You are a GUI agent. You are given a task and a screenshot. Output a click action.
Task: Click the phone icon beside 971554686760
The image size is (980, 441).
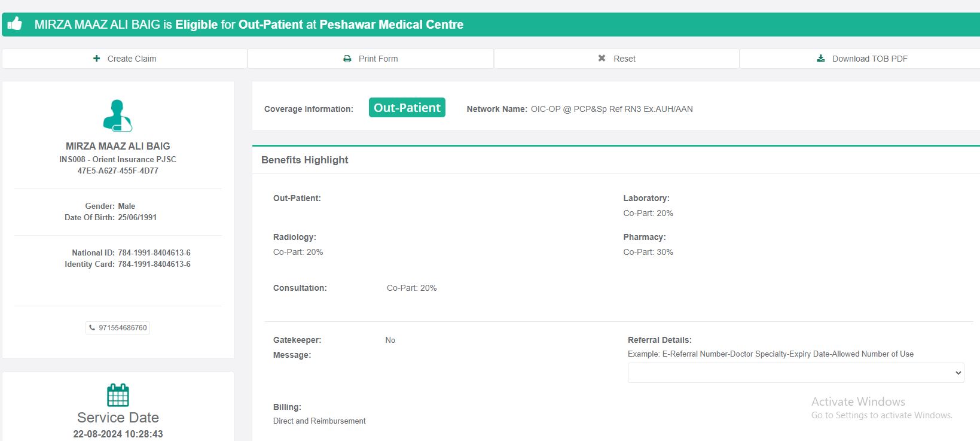(92, 328)
